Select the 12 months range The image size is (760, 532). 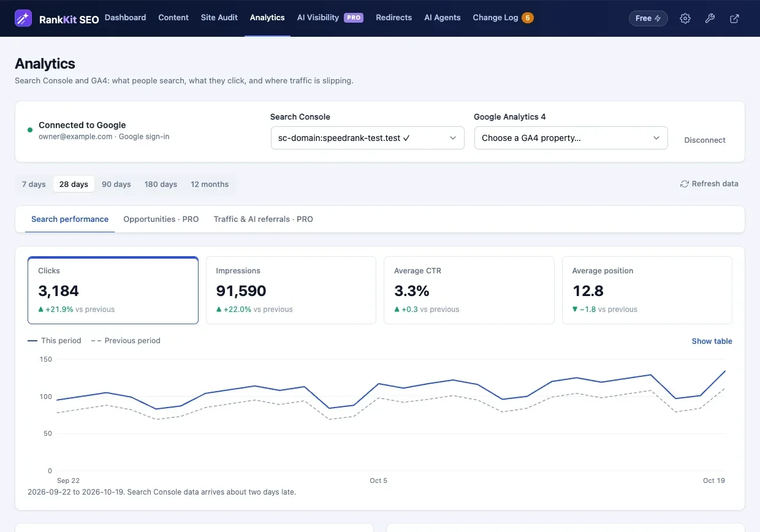(210, 184)
